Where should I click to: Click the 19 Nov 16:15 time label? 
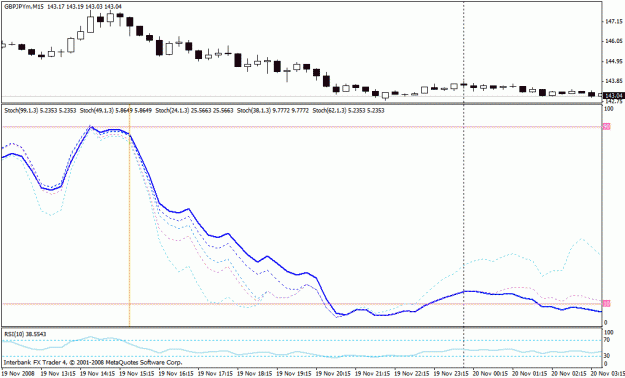[x=175, y=374]
